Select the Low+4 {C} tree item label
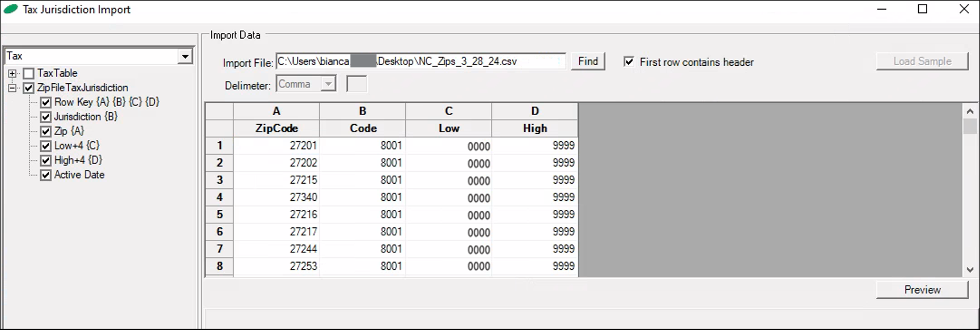The image size is (980, 330). tap(77, 146)
